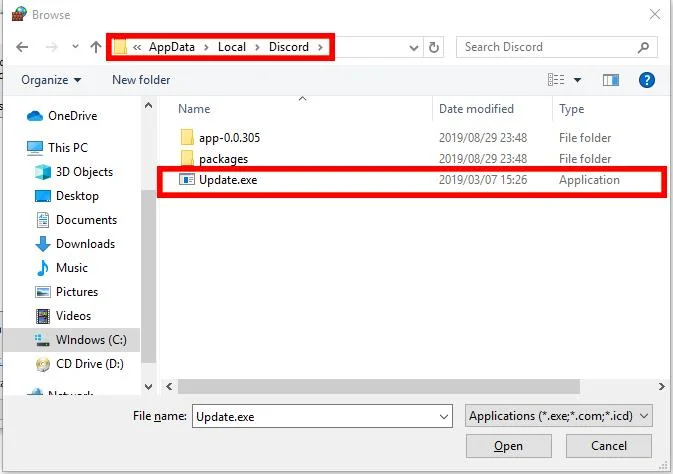
Task: Click Local in the address path
Action: coord(232,47)
